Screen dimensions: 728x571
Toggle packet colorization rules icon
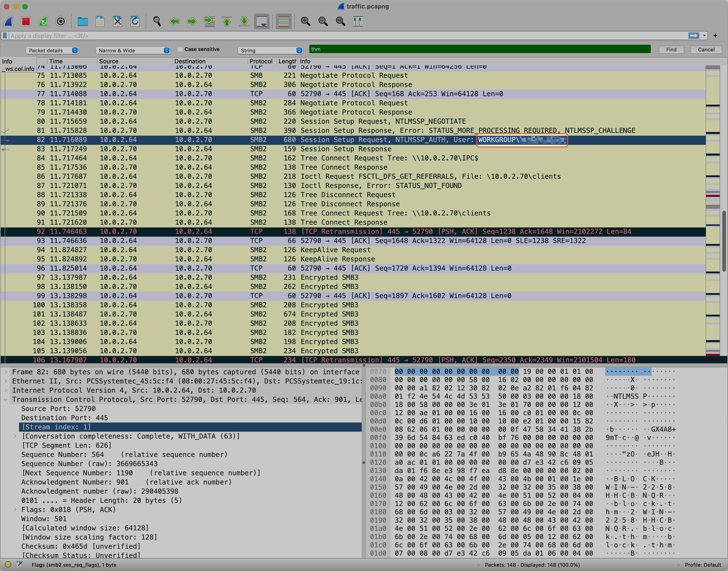[x=283, y=21]
